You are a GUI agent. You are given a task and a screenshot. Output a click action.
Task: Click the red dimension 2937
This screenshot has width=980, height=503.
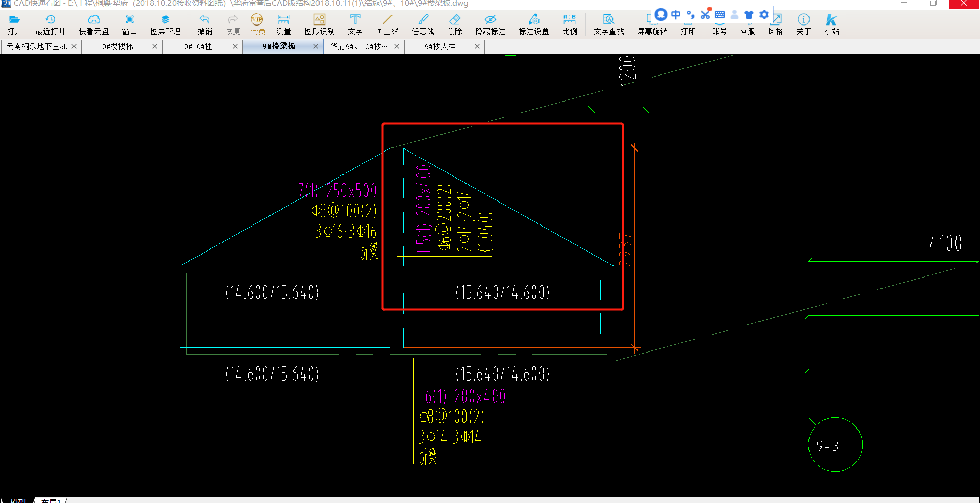tap(626, 250)
